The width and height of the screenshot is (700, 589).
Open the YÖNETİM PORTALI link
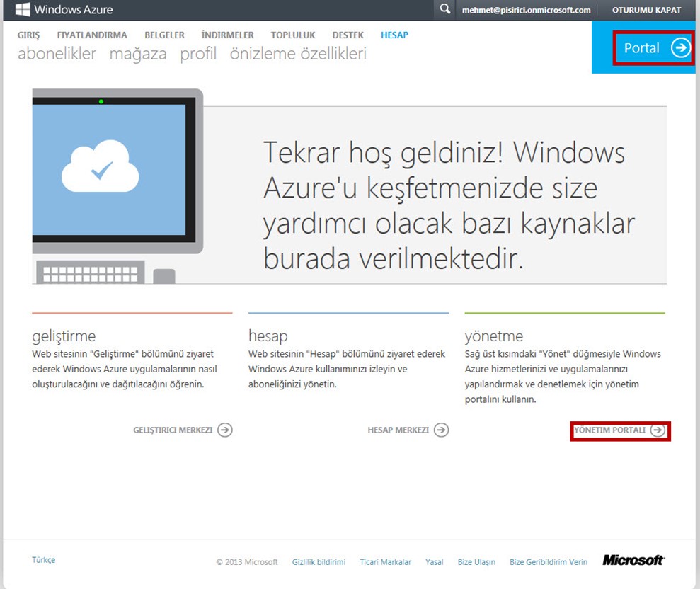point(610,430)
